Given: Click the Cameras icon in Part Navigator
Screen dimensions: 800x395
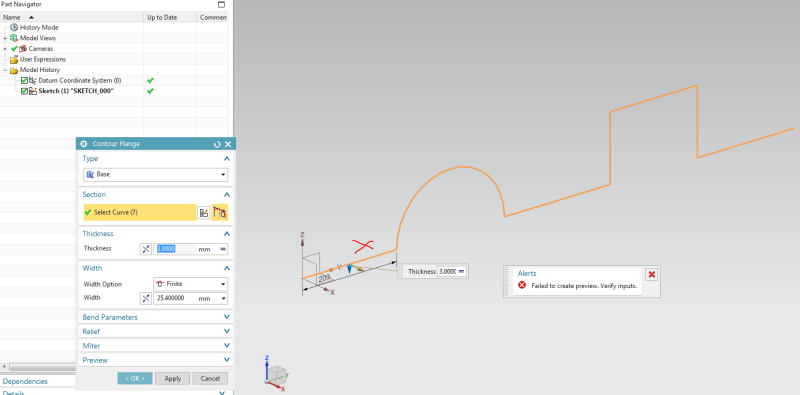Looking at the screenshot, I should 23,49.
